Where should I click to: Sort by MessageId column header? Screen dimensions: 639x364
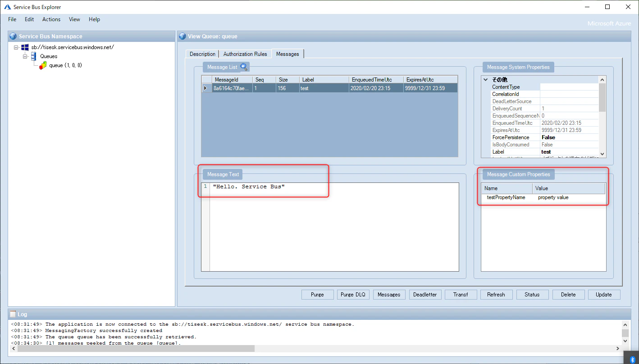click(x=232, y=80)
